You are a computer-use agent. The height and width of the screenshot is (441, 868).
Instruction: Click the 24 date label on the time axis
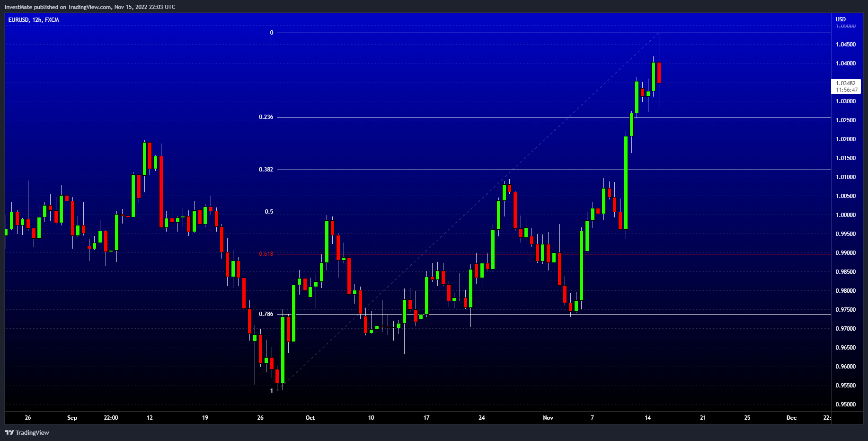pyautogui.click(x=482, y=418)
